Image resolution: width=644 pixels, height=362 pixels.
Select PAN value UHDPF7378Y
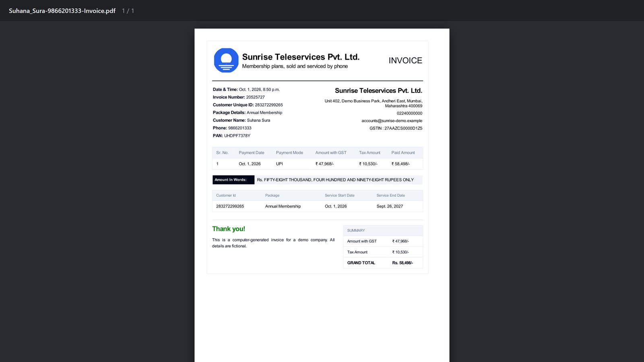237,136
